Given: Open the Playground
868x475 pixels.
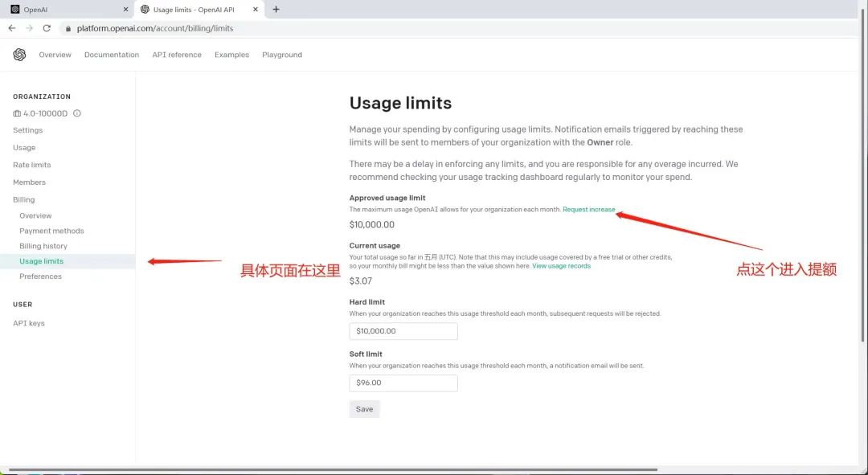Looking at the screenshot, I should (x=282, y=55).
